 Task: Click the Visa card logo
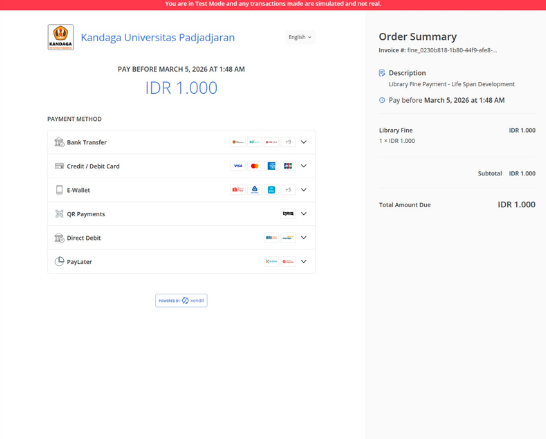(x=238, y=166)
